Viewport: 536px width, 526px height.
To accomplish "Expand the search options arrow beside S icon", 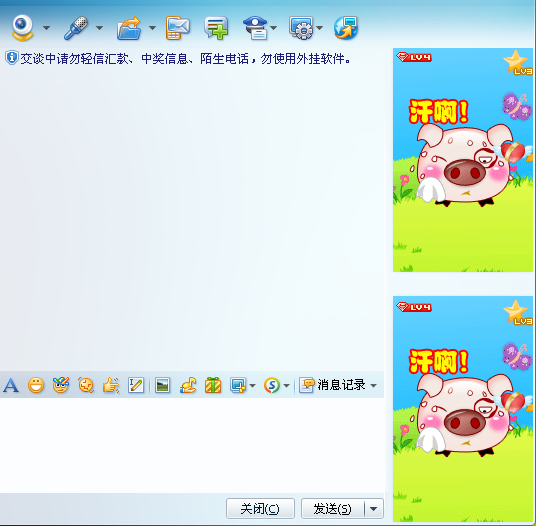I will pyautogui.click(x=286, y=386).
